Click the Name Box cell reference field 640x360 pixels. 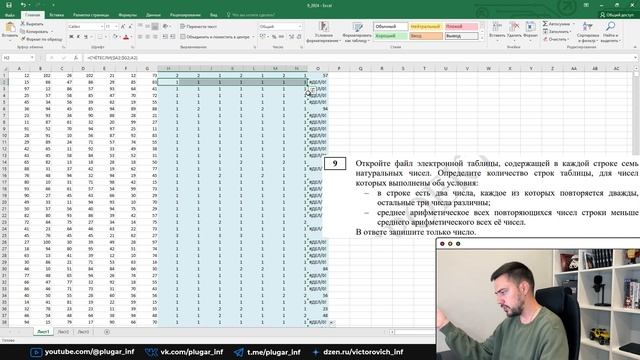16,58
